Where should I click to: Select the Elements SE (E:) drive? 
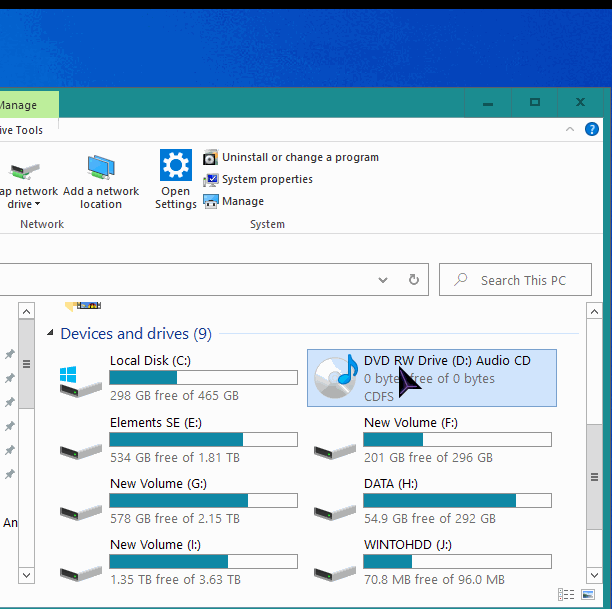pos(178,440)
